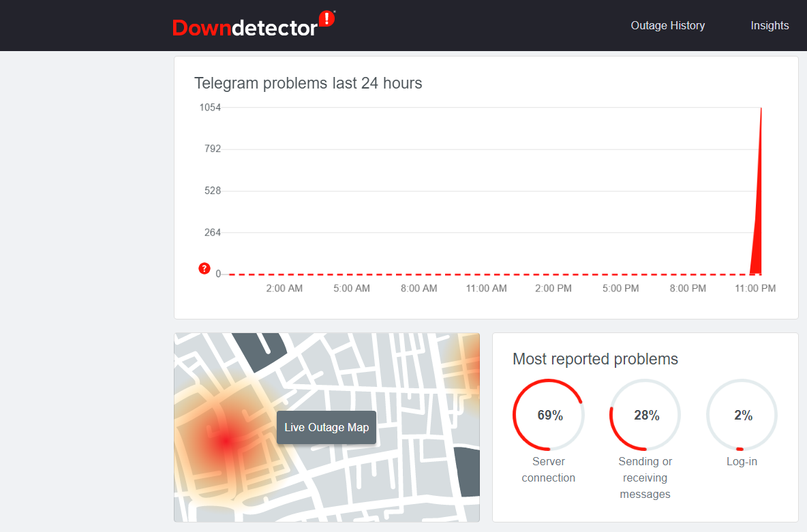Open the Outage History page
The height and width of the screenshot is (532, 807).
[x=667, y=25]
